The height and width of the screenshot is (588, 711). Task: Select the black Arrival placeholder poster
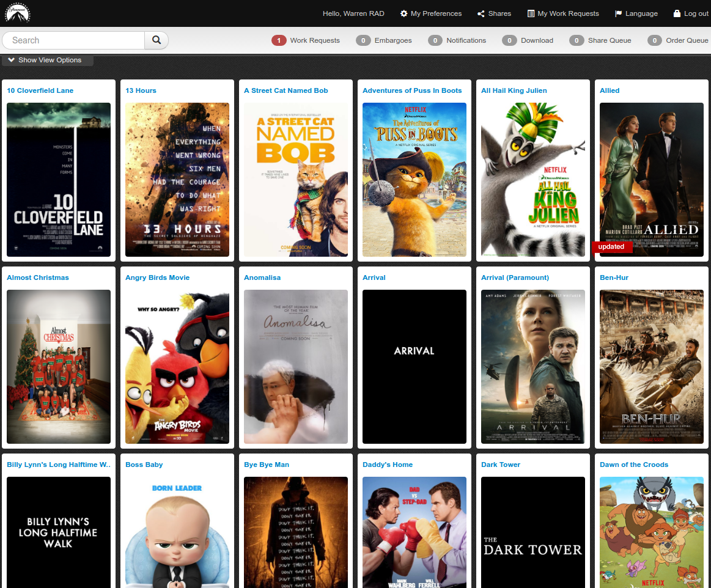click(x=414, y=367)
